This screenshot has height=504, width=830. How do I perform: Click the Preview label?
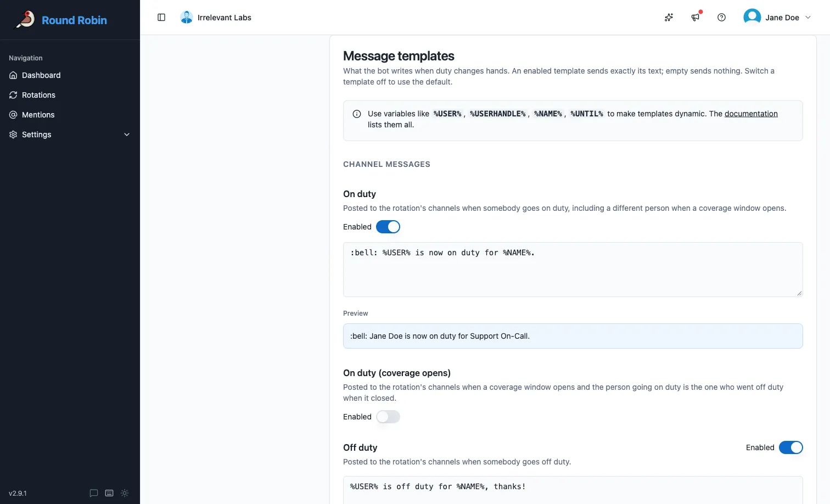point(356,313)
